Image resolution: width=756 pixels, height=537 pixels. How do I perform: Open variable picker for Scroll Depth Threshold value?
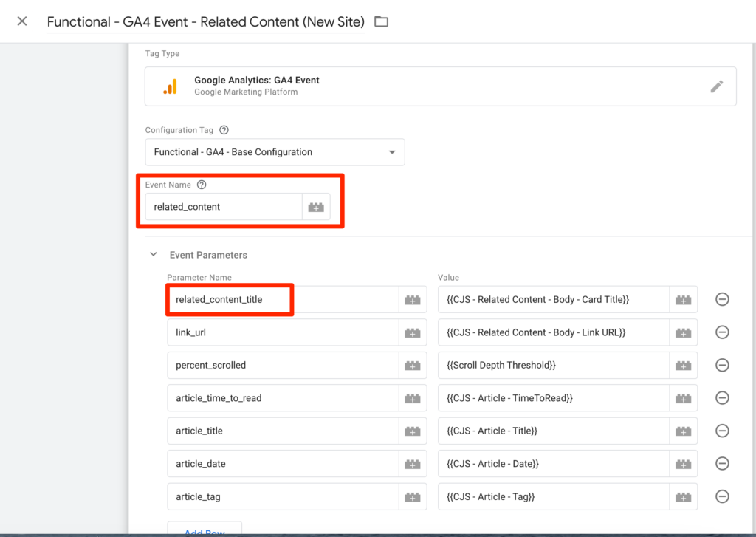[x=683, y=366]
